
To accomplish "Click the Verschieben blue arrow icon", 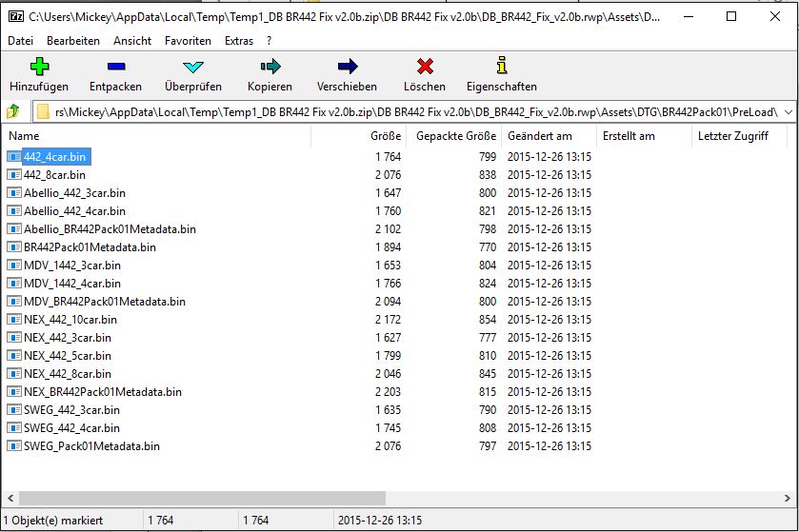I will pos(348,67).
